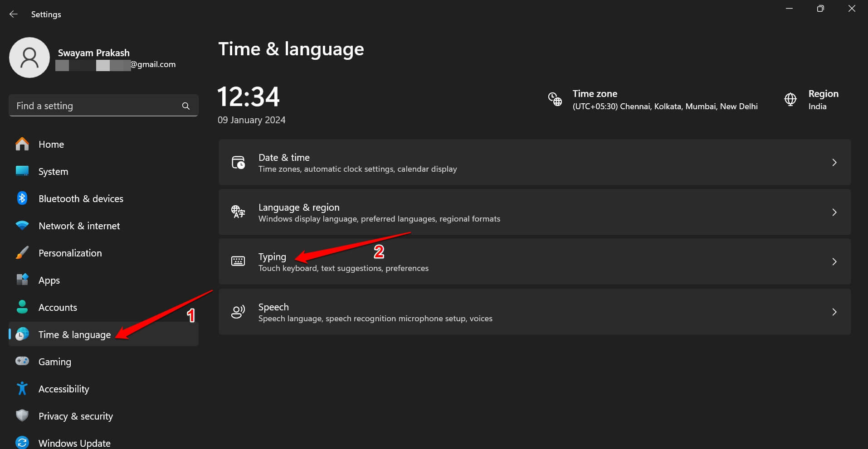Click the Accounts people icon

coord(22,307)
